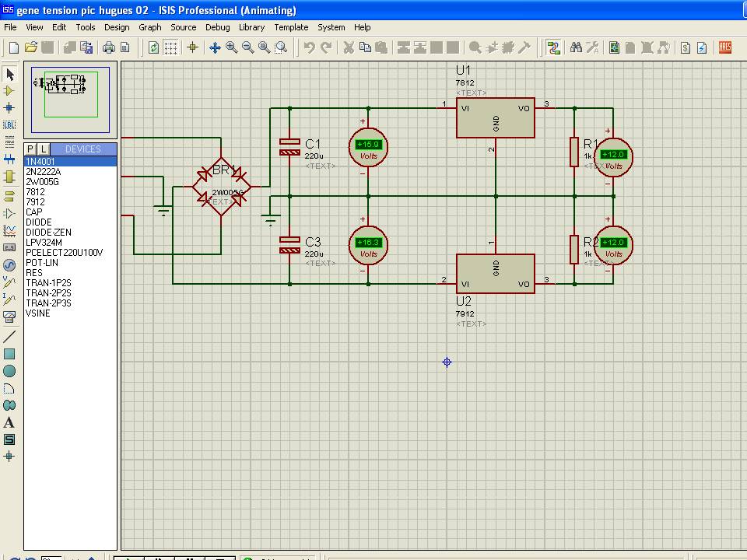Click the L library manager button
Screen dimensions: 747x560
[44, 149]
